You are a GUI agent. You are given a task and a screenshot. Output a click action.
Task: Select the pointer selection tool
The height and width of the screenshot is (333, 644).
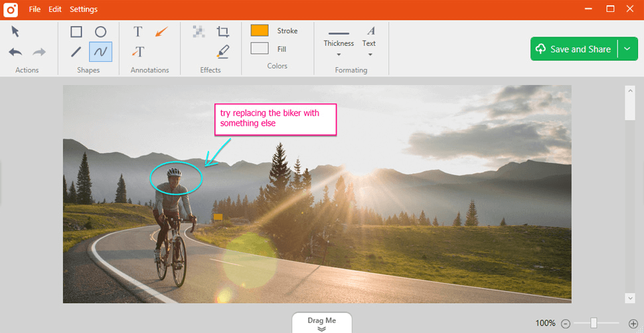(x=15, y=31)
